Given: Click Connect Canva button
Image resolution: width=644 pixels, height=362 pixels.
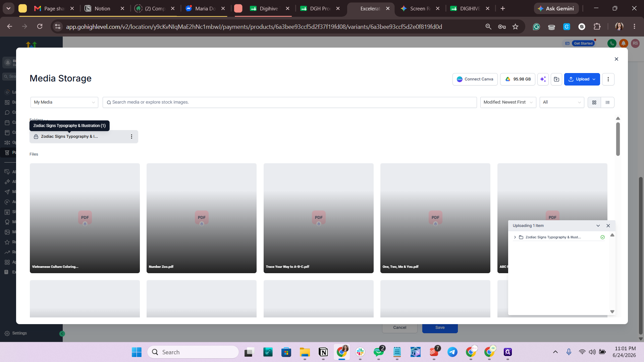Looking at the screenshot, I should point(475,79).
